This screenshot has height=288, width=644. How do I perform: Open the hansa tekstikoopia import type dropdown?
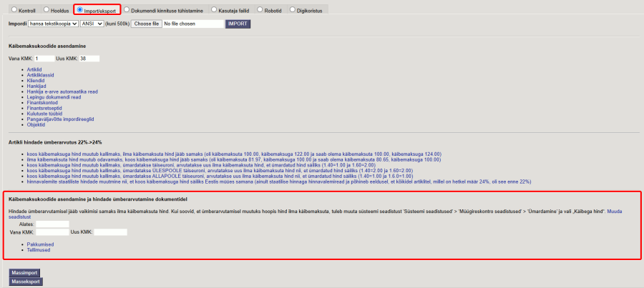coord(54,24)
